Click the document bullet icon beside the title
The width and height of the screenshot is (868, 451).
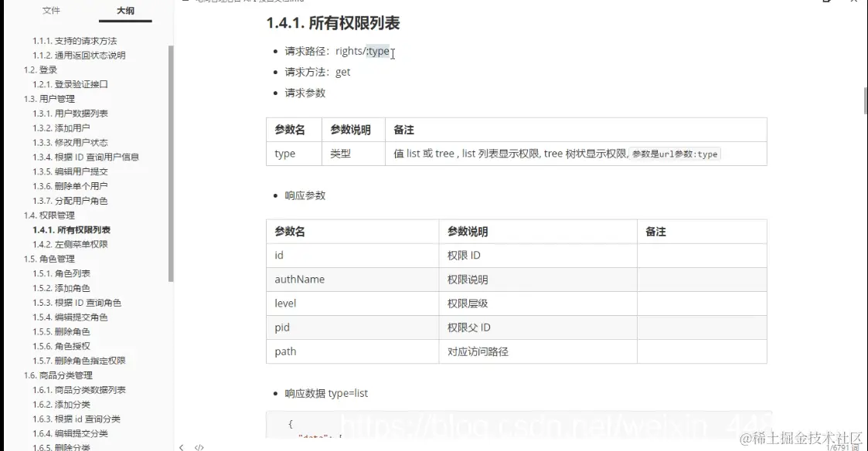click(x=186, y=2)
